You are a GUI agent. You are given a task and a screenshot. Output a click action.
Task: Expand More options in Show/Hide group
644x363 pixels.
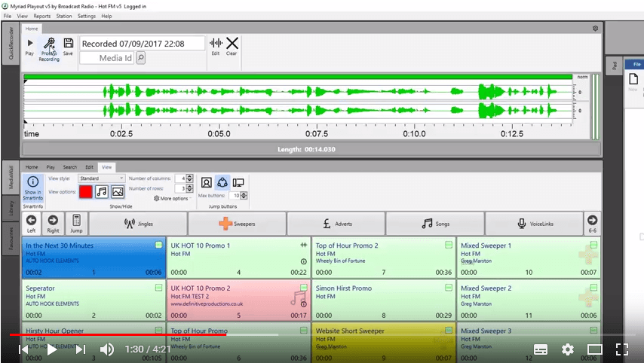tap(170, 199)
